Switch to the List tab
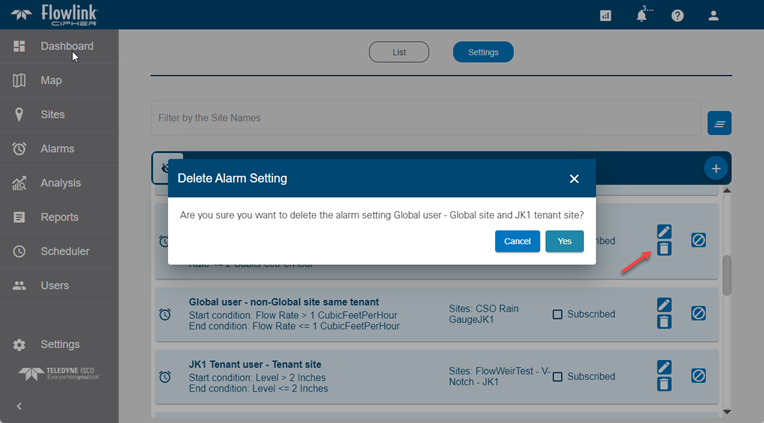 [x=398, y=52]
